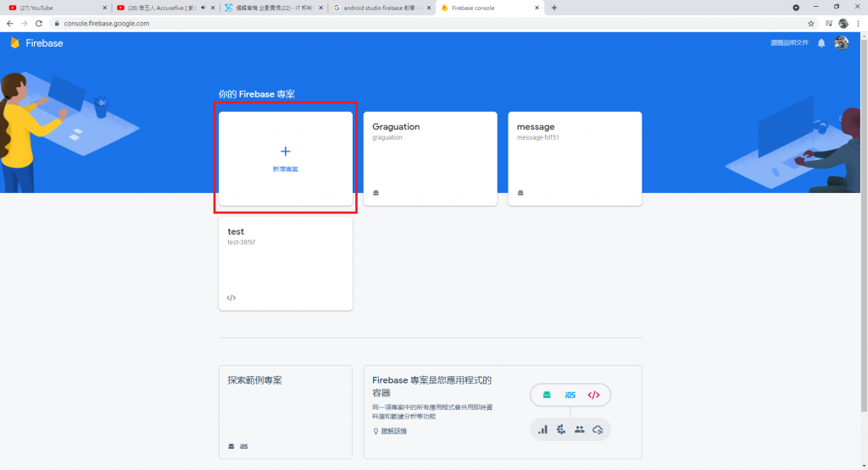Click the iOS label in sample project card
868x470 pixels.
click(243, 446)
